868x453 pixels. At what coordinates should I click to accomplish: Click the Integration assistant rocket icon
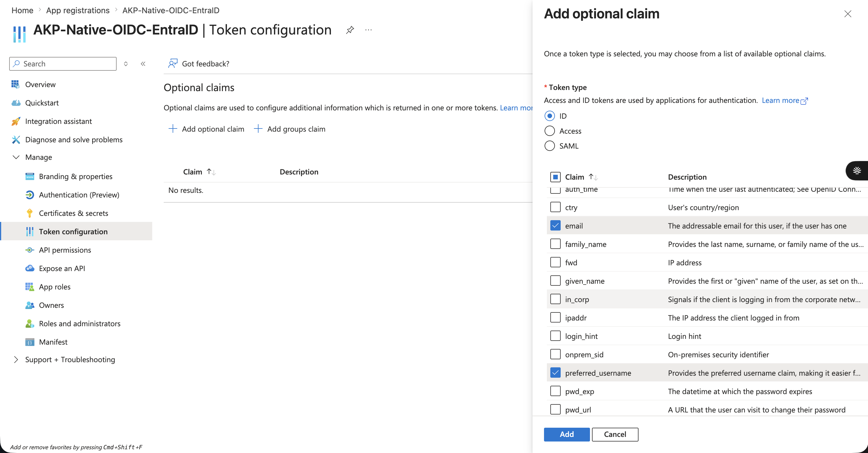16,121
